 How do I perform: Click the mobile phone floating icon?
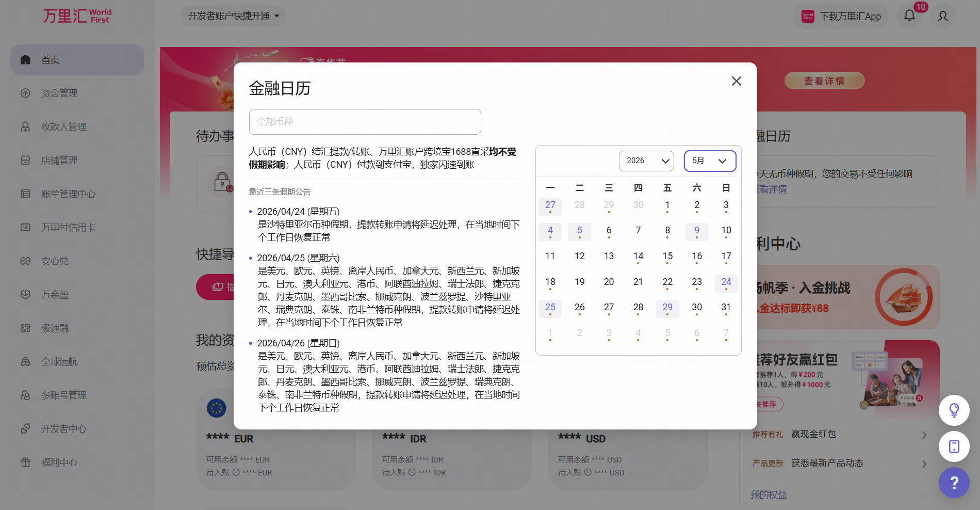(954, 447)
